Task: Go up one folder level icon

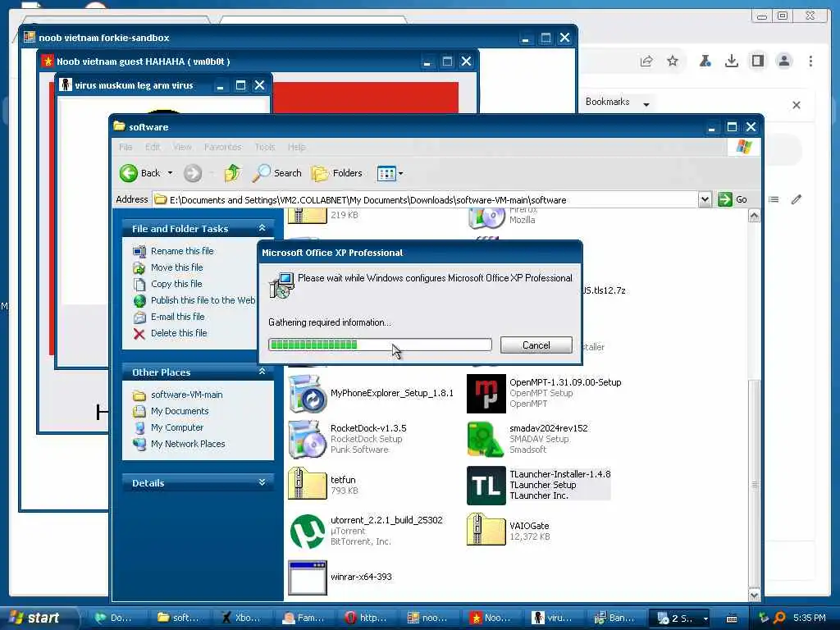Action: (x=232, y=173)
